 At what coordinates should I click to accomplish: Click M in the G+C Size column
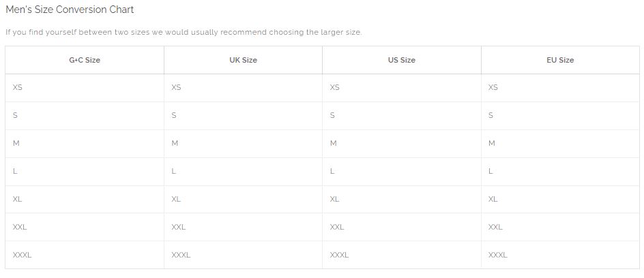16,143
